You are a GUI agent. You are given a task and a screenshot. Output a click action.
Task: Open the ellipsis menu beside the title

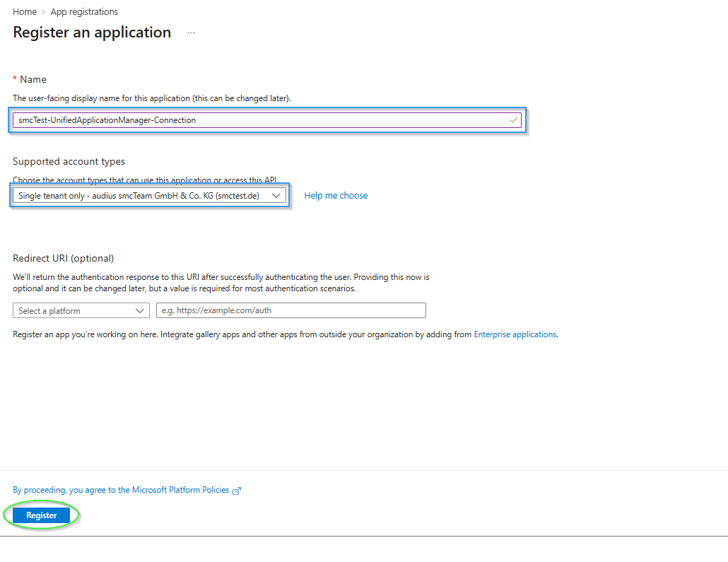click(x=191, y=33)
